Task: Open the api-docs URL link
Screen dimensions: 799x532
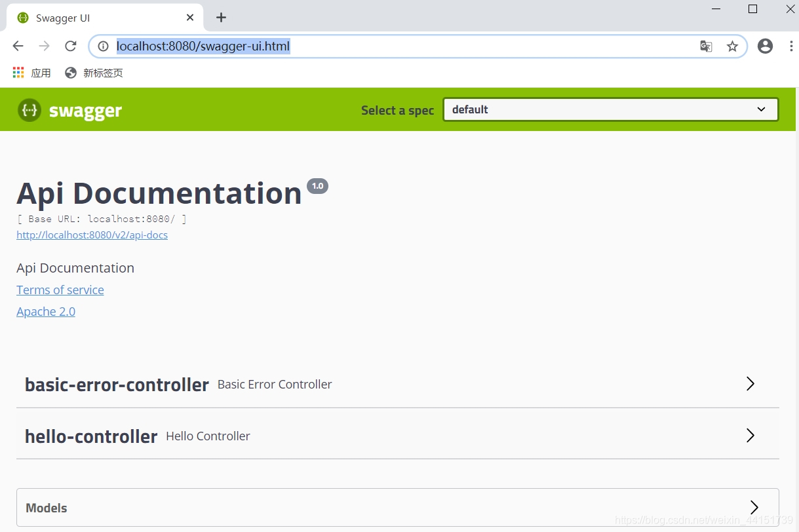Action: (92, 235)
